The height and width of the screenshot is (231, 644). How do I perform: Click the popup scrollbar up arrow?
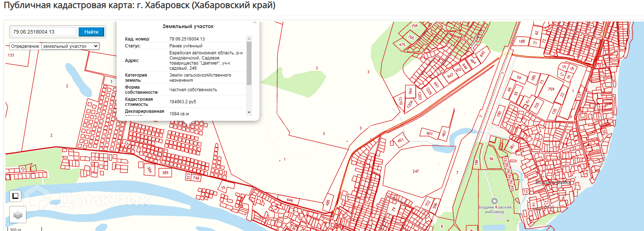click(x=249, y=38)
